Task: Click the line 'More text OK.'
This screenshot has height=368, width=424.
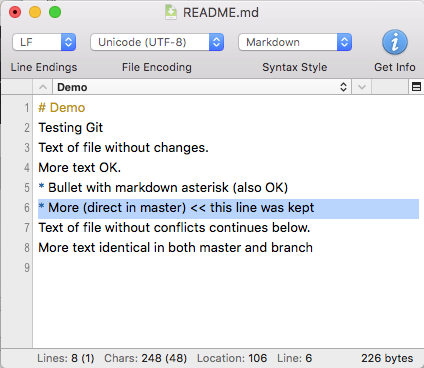Action: click(79, 168)
